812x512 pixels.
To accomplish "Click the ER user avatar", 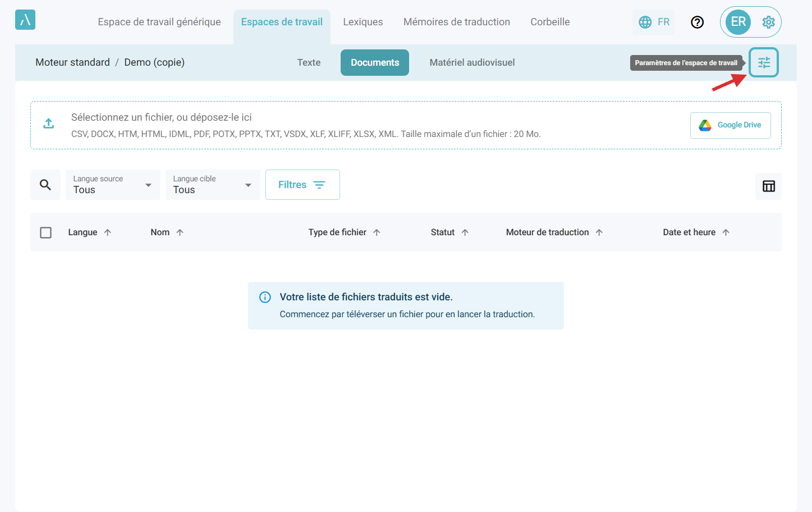I will [x=738, y=22].
